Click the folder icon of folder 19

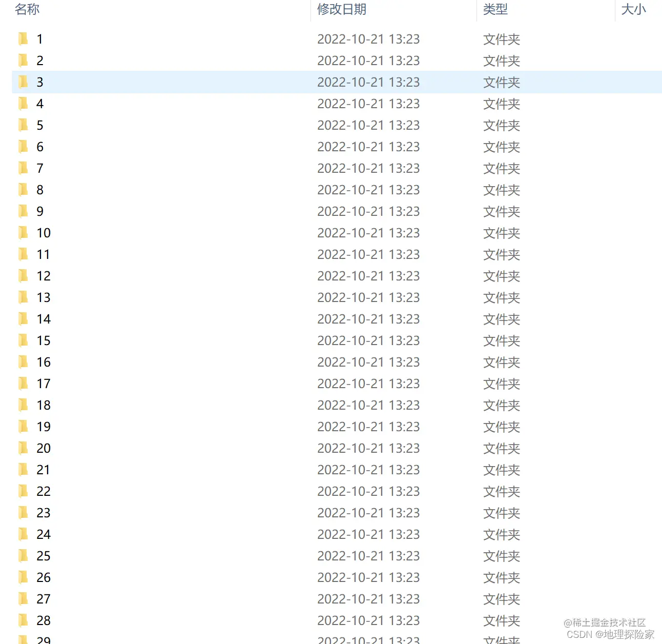pyautogui.click(x=23, y=427)
